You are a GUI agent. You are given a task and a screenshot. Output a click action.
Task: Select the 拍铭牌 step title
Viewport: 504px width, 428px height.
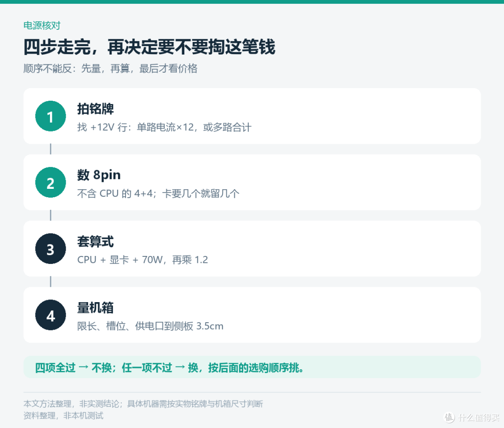point(95,109)
